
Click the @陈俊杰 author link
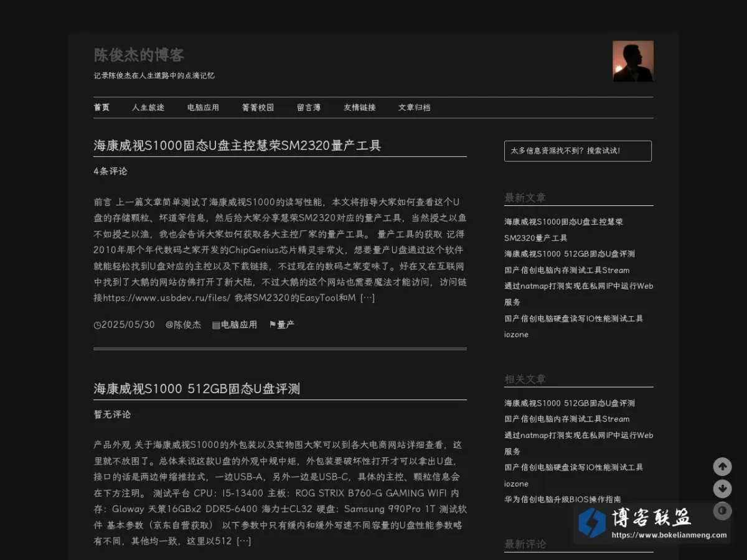click(x=183, y=325)
